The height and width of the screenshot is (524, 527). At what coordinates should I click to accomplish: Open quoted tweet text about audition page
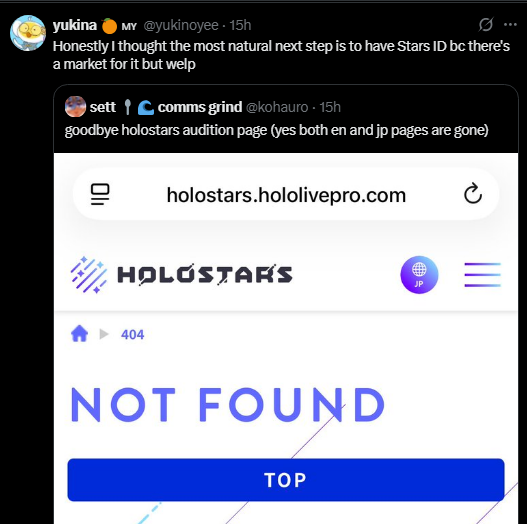(x=276, y=130)
